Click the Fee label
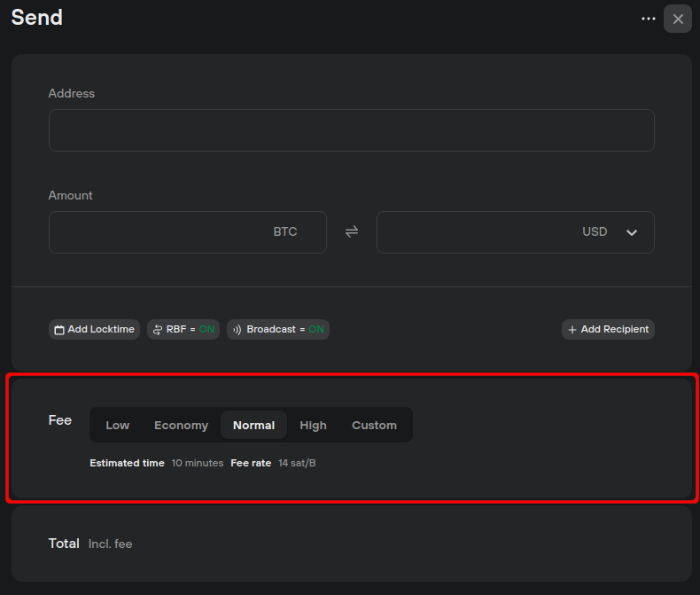700x595 pixels. pyautogui.click(x=60, y=420)
